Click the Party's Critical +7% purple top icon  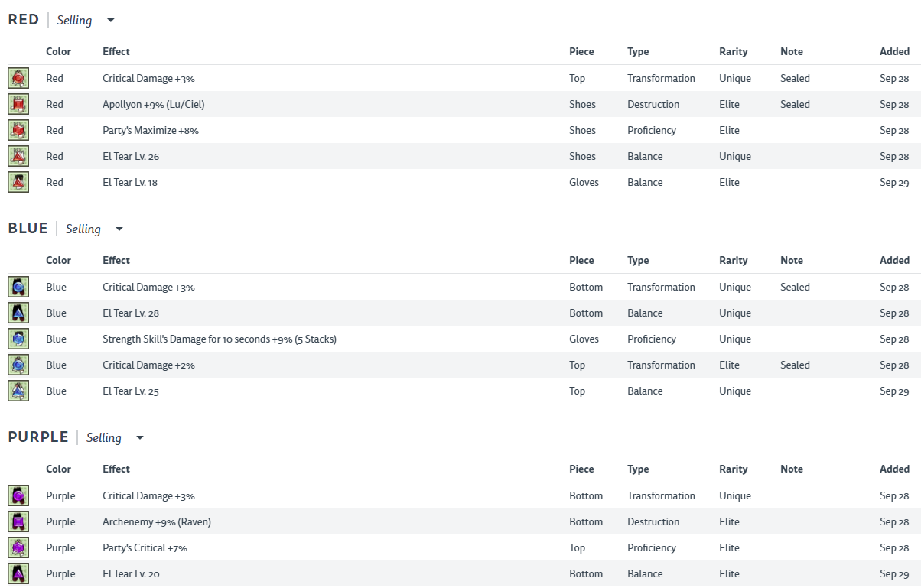point(18,547)
